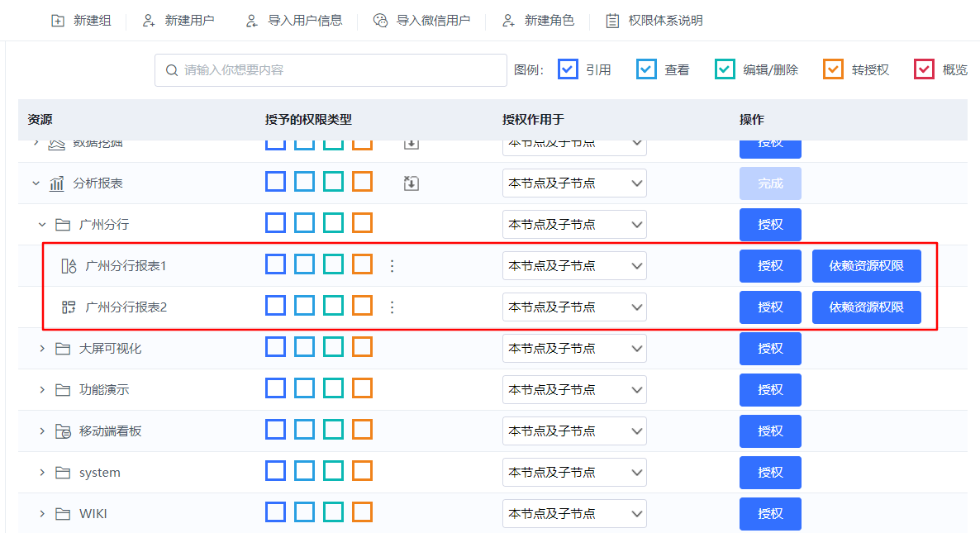Click 新建角色 in the top toolbar

[x=538, y=21]
